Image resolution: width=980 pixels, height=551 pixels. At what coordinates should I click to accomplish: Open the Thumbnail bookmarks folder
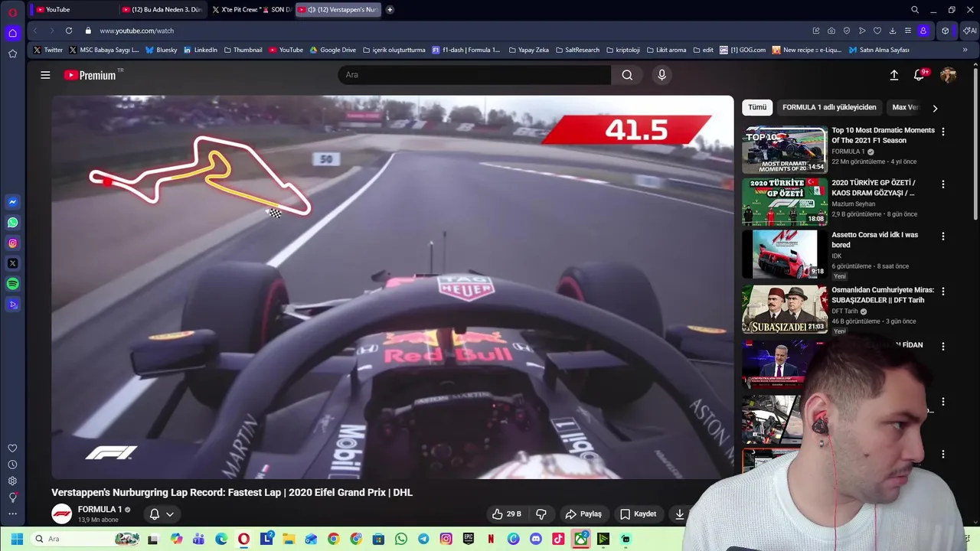coord(243,50)
